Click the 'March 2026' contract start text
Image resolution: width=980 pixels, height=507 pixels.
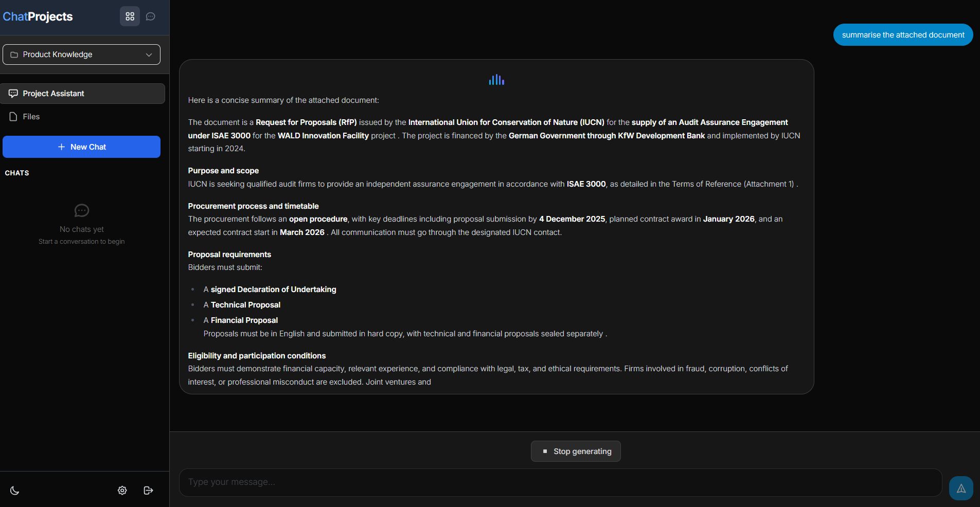coord(302,232)
